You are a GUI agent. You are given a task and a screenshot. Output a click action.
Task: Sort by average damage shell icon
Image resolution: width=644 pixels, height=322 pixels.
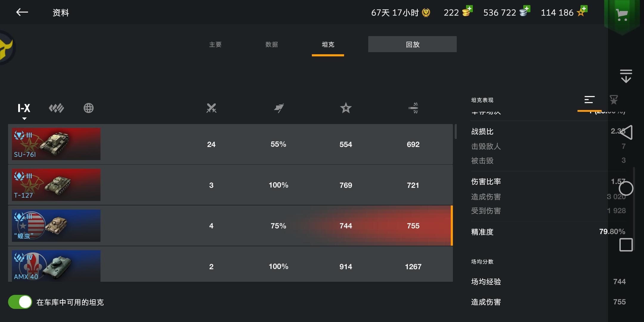point(414,108)
